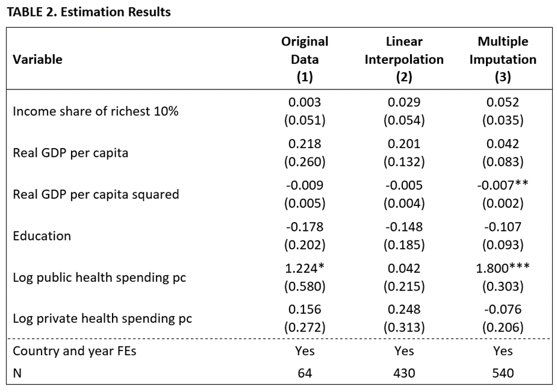Click the "Original Data (1)" column header
This screenshot has height=392, width=557.
pos(305,59)
